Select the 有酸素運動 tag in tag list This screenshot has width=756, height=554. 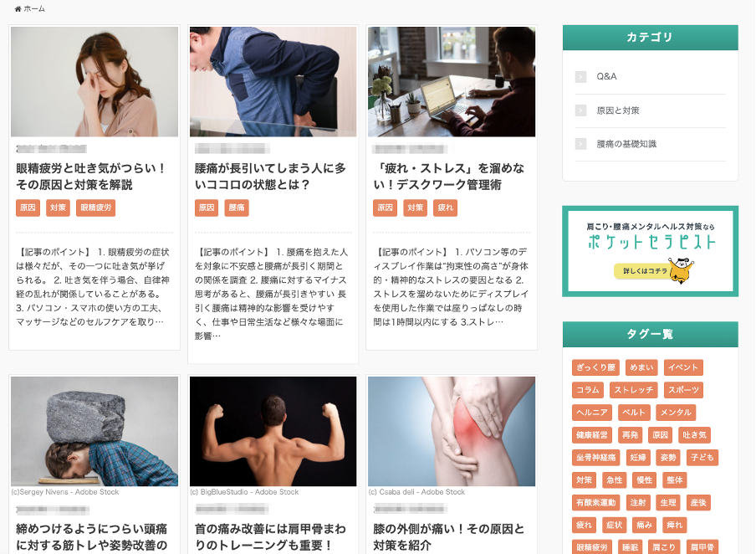point(596,502)
